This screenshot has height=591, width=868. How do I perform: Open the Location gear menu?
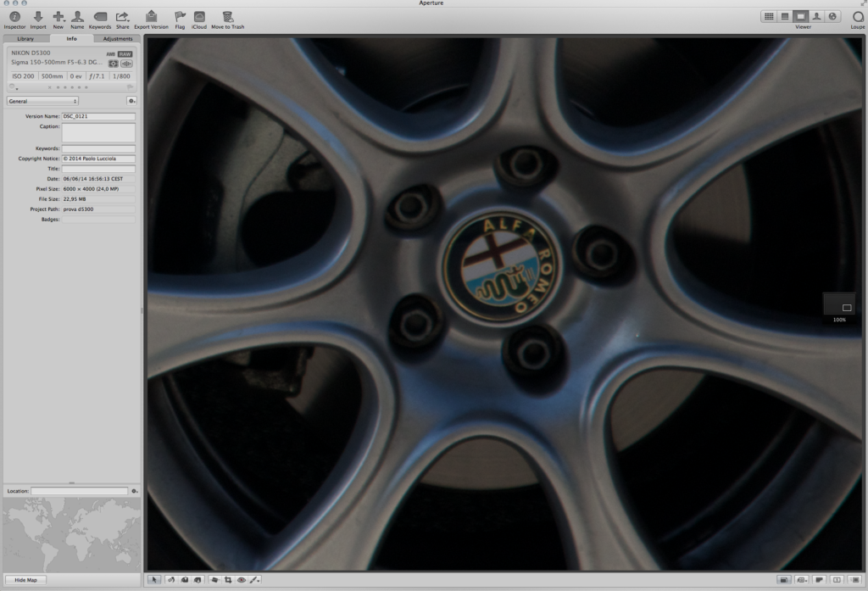click(134, 491)
